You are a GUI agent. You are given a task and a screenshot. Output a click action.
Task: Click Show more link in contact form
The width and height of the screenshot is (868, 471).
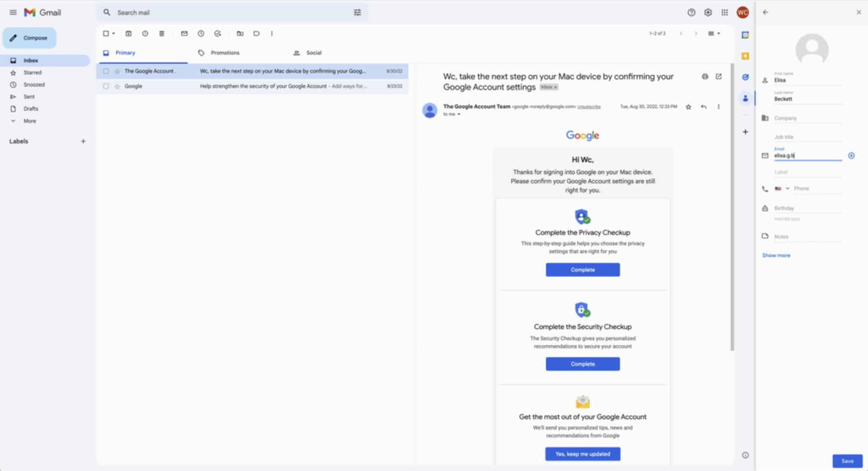(x=776, y=255)
